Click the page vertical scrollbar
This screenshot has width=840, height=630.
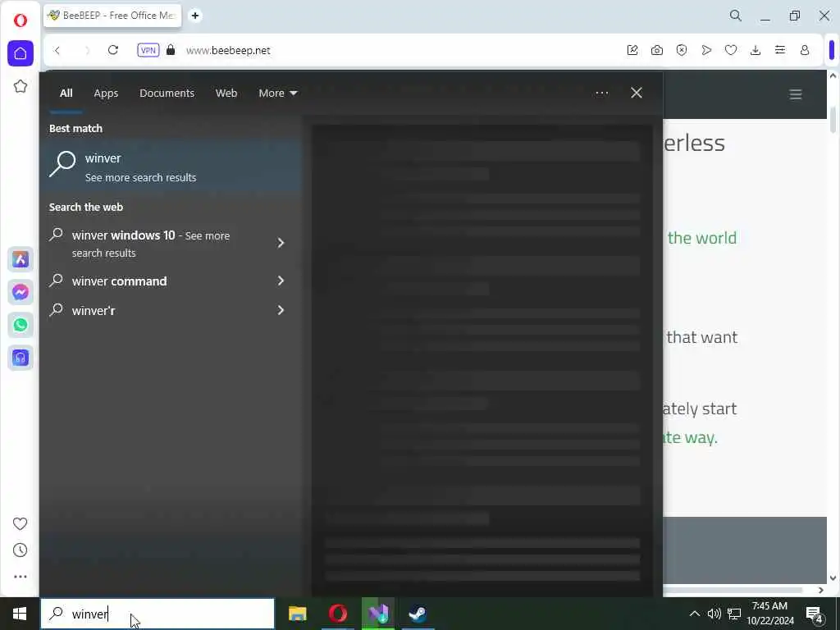[833, 120]
